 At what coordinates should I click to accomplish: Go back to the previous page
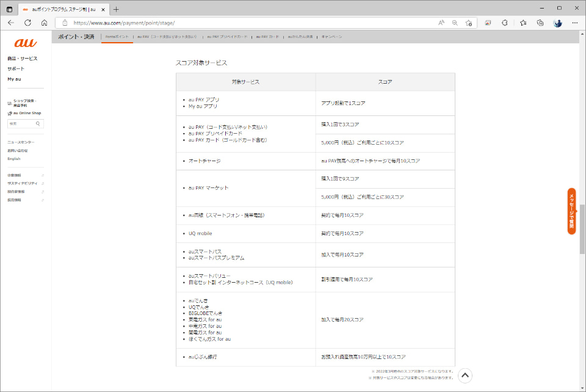pos(11,23)
